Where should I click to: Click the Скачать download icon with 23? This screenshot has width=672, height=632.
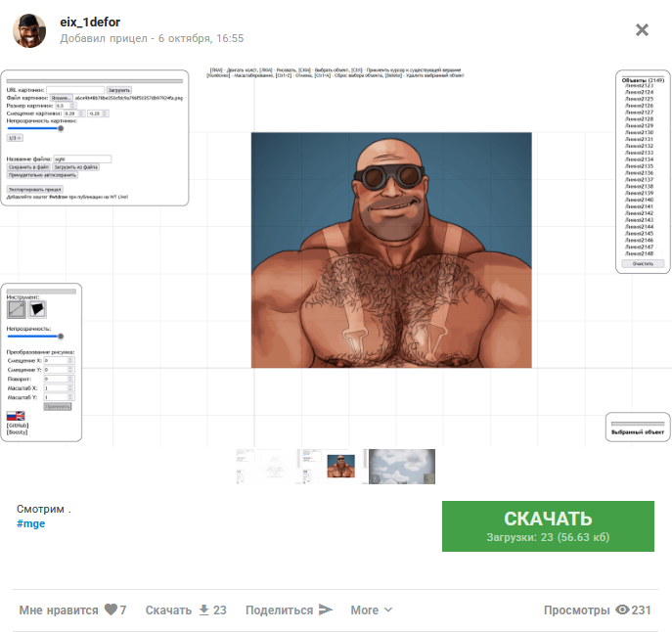(204, 609)
